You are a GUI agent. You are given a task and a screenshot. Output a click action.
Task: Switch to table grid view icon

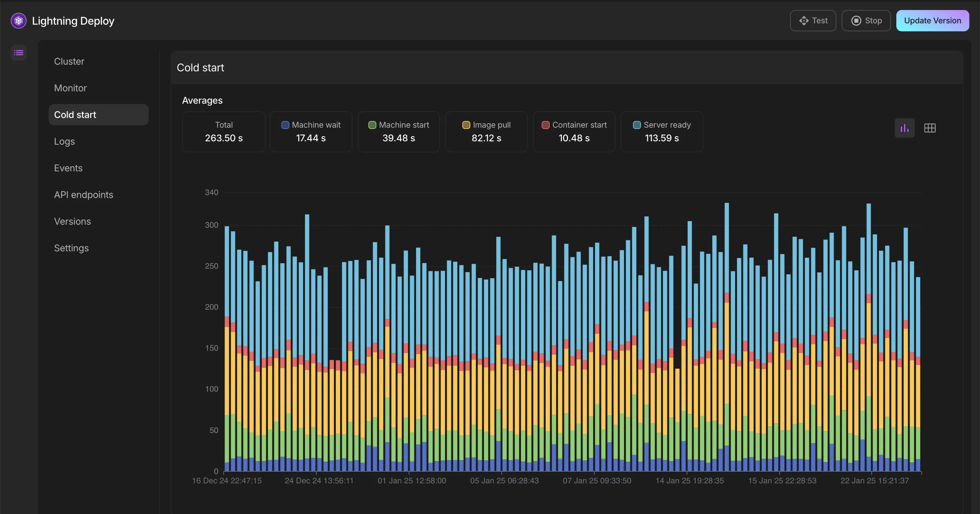point(930,128)
